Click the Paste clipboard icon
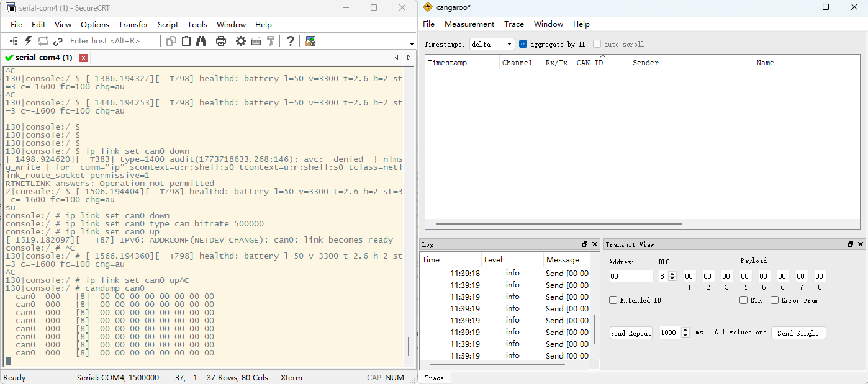868x384 pixels. coord(186,41)
